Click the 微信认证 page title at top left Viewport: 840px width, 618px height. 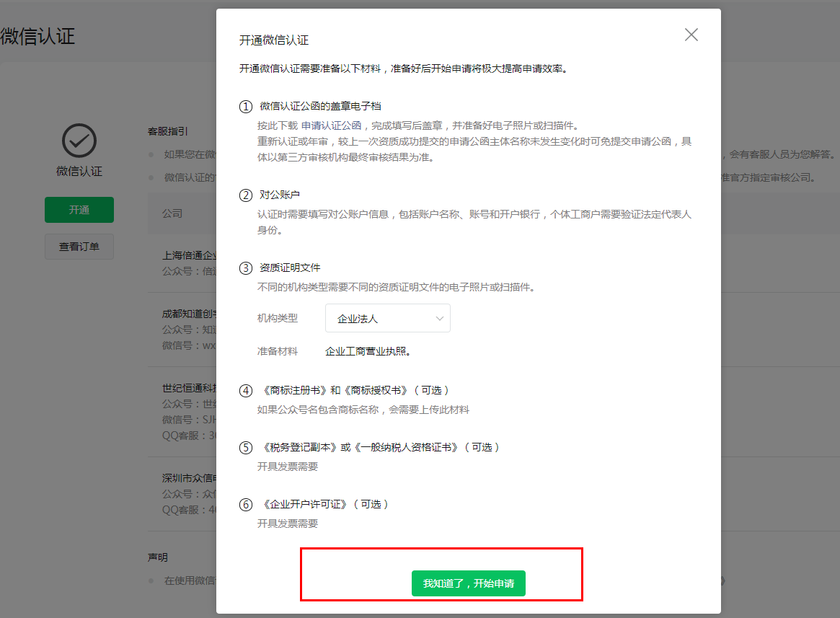tap(37, 37)
